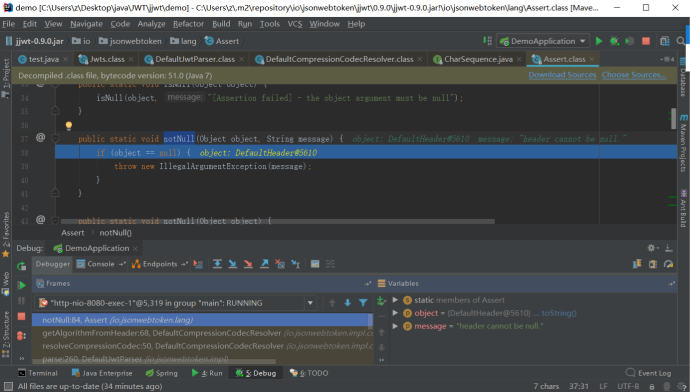The height and width of the screenshot is (392, 690).
Task: Click Download Sources link
Action: (x=562, y=75)
